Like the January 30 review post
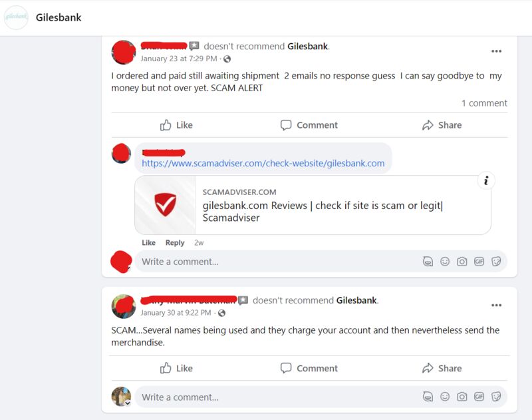 tap(176, 368)
